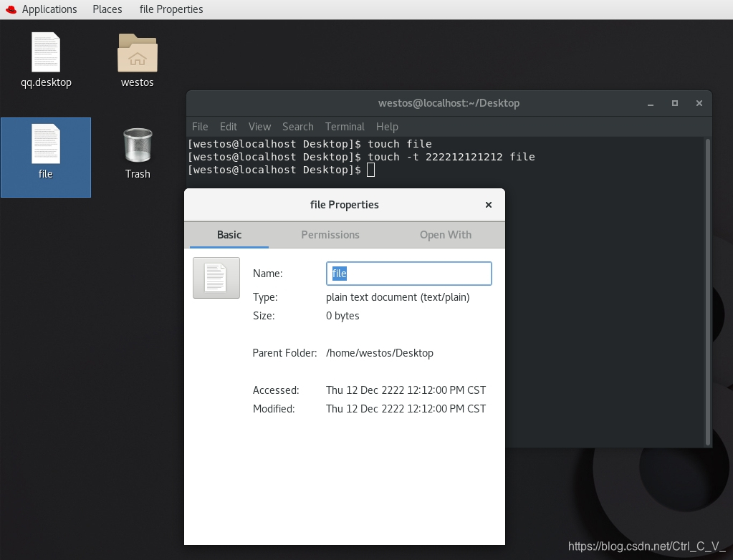The height and width of the screenshot is (560, 733).
Task: Open the Places menu
Action: coord(107,9)
